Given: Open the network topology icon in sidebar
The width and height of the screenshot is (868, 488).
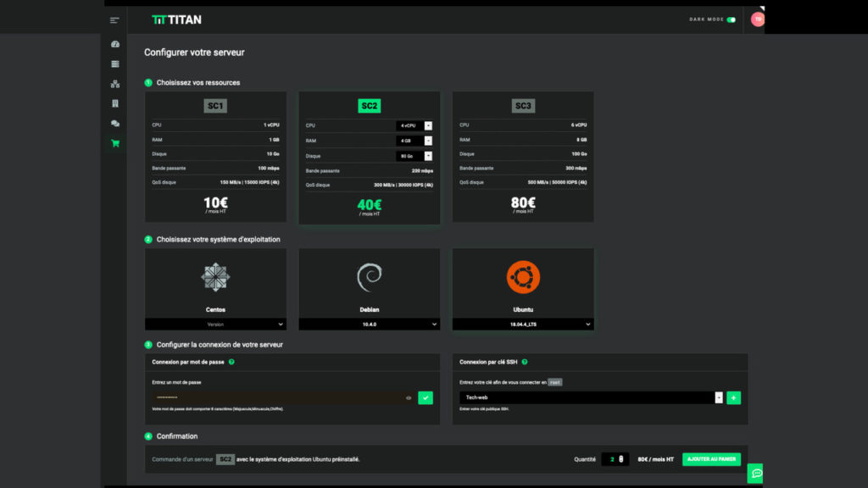Looking at the screenshot, I should point(115,84).
